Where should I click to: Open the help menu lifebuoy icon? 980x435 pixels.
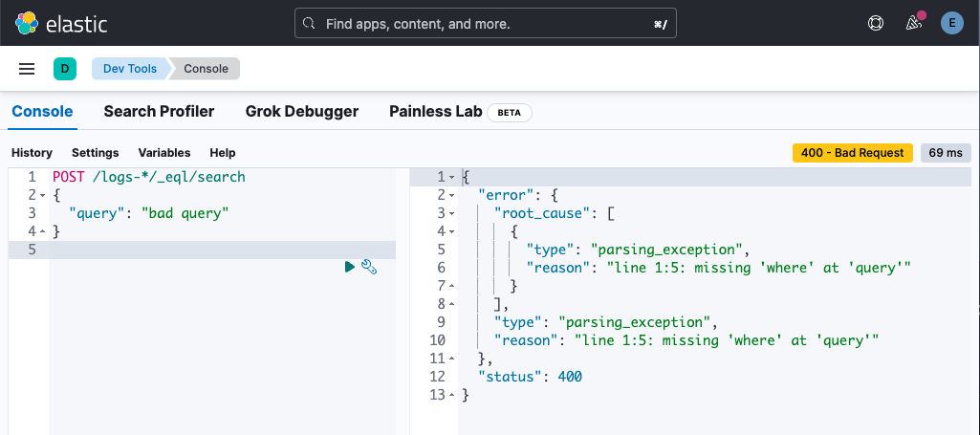(x=875, y=23)
